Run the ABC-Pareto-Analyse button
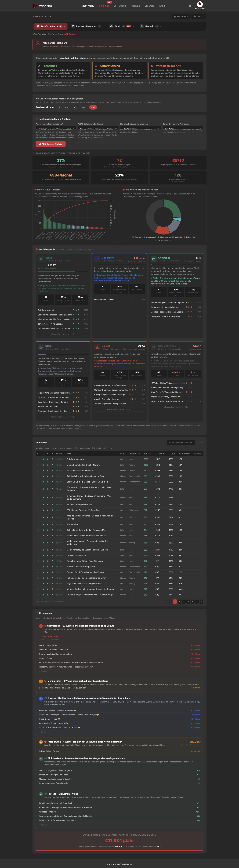239x868 pixels. pyautogui.click(x=51, y=144)
